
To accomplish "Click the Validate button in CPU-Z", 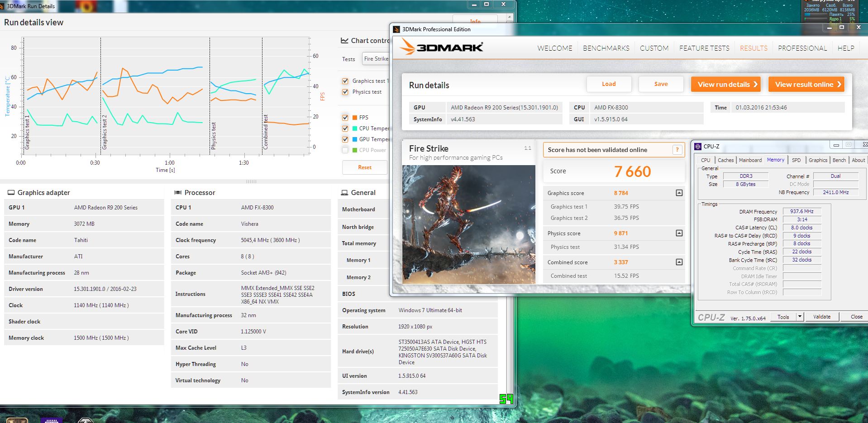I will tap(822, 317).
